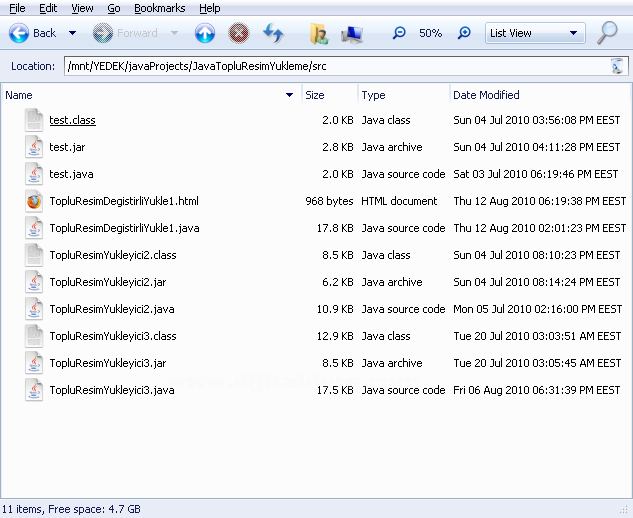This screenshot has width=633, height=518.
Task: Open the Bookmarks menu
Action: [159, 8]
